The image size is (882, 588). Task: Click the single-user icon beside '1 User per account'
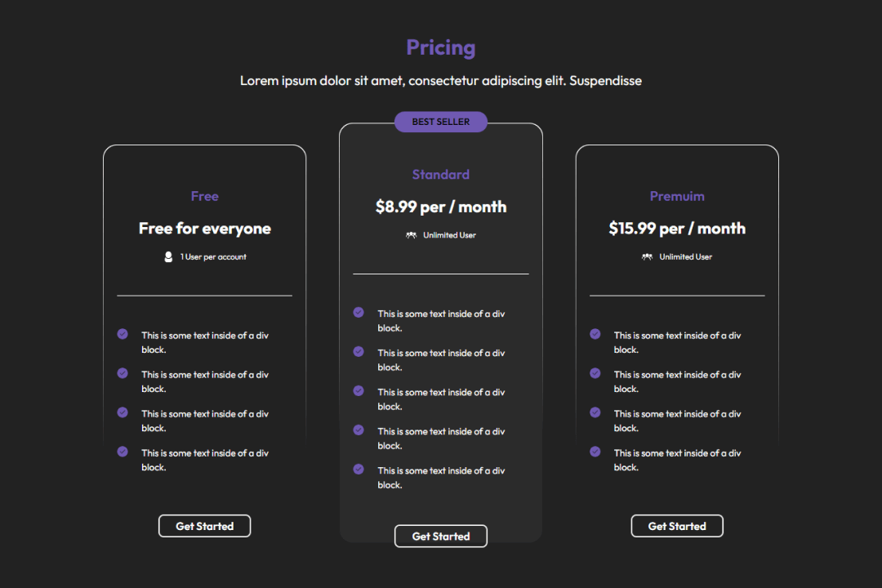click(167, 256)
